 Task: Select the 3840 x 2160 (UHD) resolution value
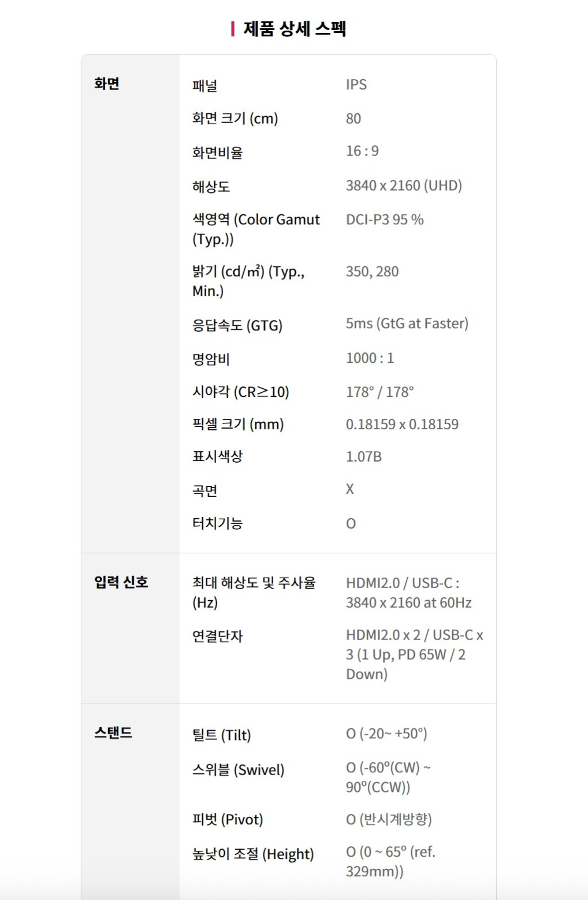(x=404, y=185)
